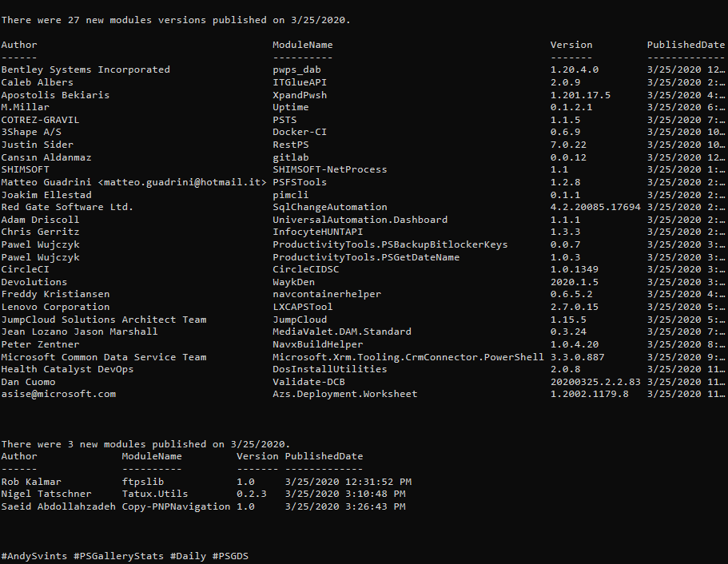Viewport: 728px width, 564px height.
Task: Select version 2020.1.5
Action: click(575, 282)
